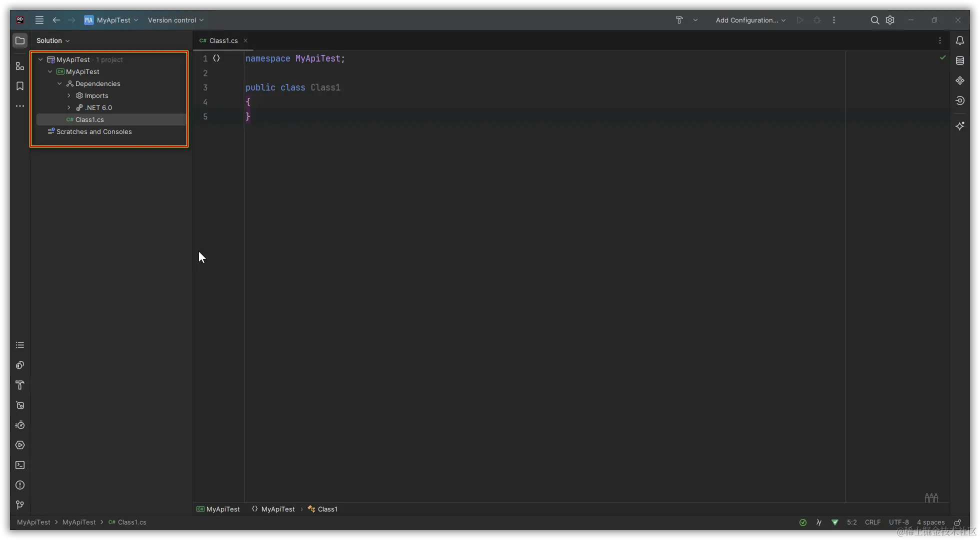Open the Structure tool window icon
The height and width of the screenshot is (540, 980).
coord(20,66)
